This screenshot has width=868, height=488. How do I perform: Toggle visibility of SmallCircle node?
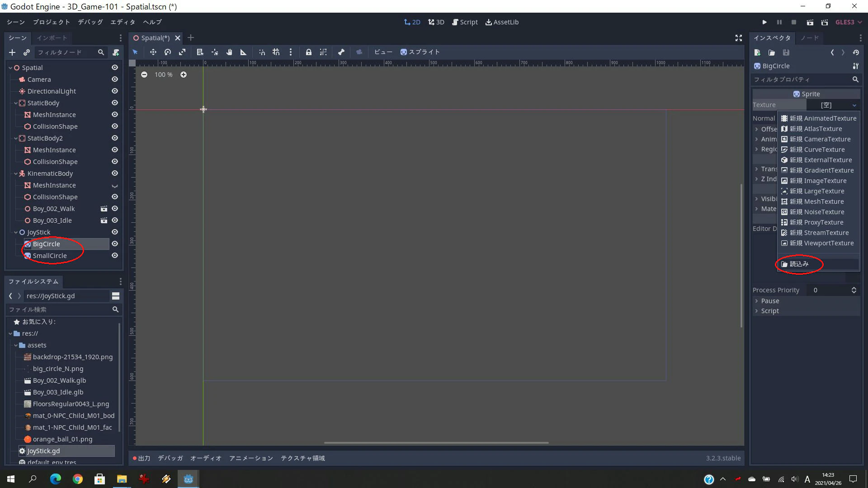click(115, 255)
